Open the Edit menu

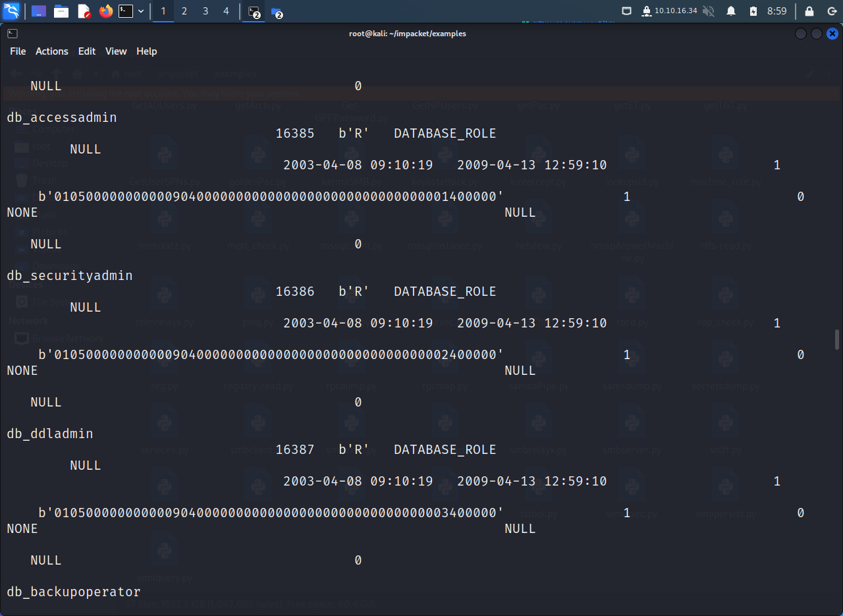pyautogui.click(x=87, y=51)
